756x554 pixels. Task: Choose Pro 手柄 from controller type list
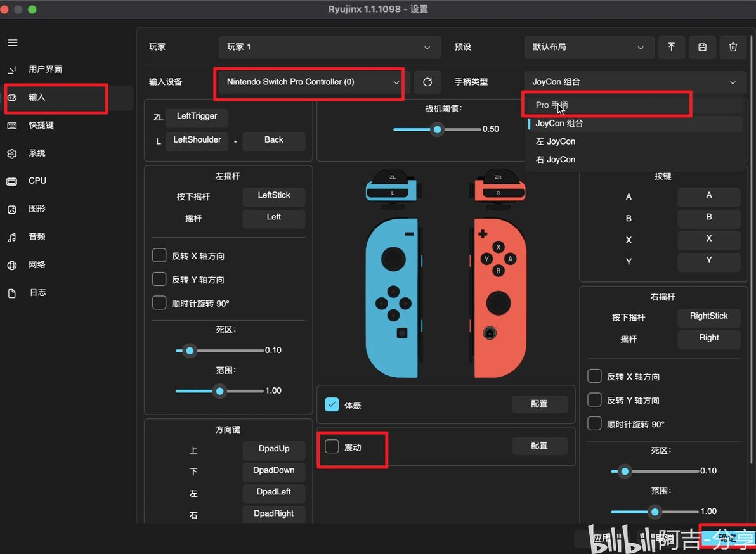point(635,105)
